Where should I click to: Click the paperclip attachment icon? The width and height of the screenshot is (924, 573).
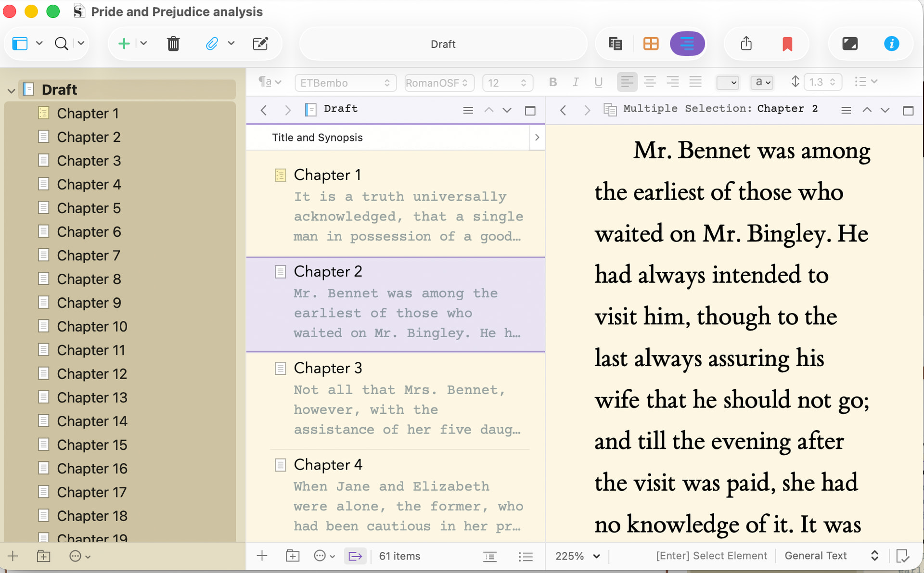pyautogui.click(x=212, y=44)
